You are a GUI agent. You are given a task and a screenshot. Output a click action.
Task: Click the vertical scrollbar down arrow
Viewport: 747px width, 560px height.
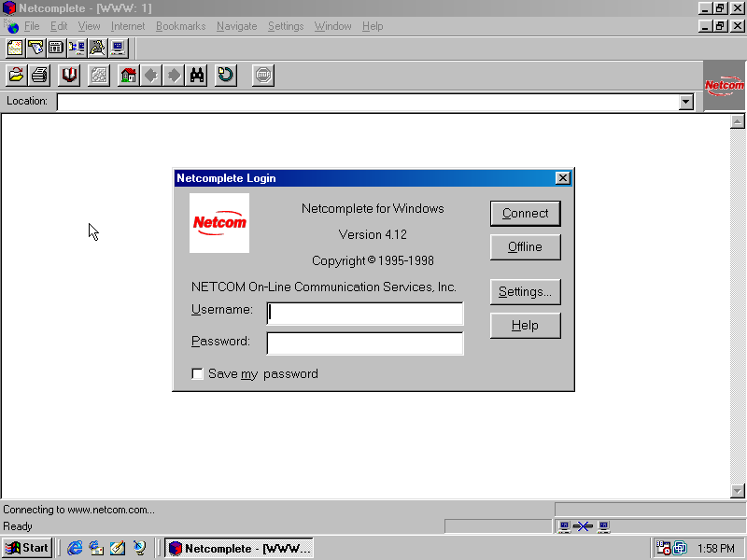[738, 491]
